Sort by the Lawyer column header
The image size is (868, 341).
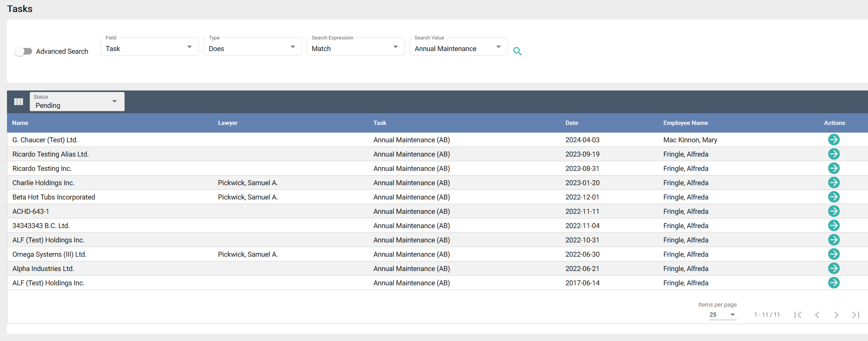click(228, 123)
